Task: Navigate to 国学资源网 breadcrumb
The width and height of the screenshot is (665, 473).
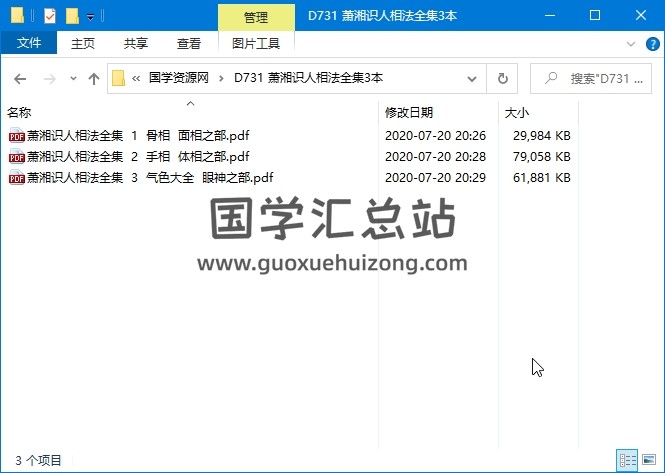Action: pyautogui.click(x=179, y=78)
